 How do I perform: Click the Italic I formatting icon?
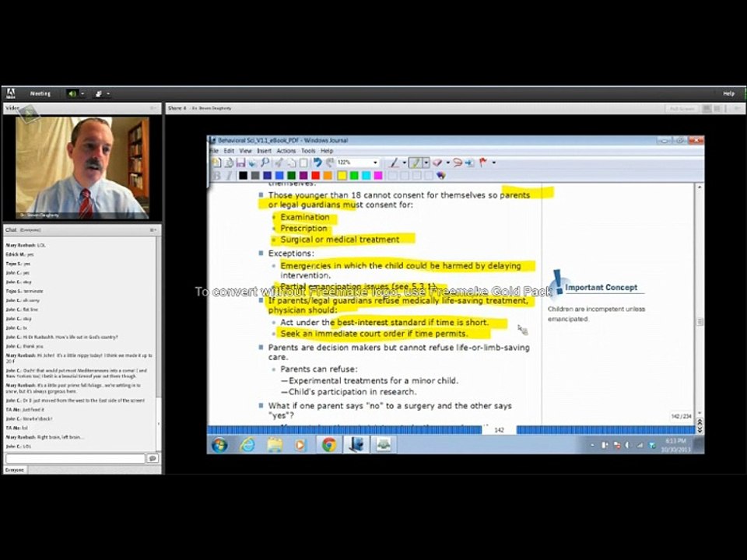tap(229, 176)
